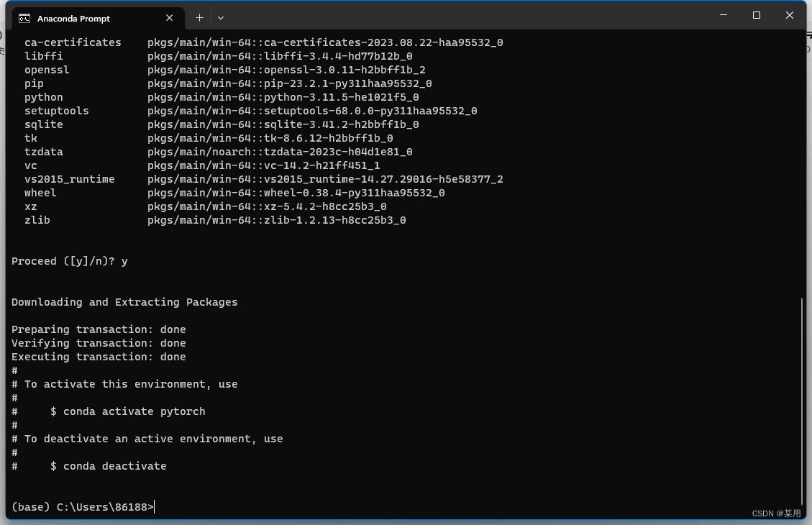812x525 pixels.
Task: Click the 'tzdata' package name
Action: pyautogui.click(x=43, y=152)
